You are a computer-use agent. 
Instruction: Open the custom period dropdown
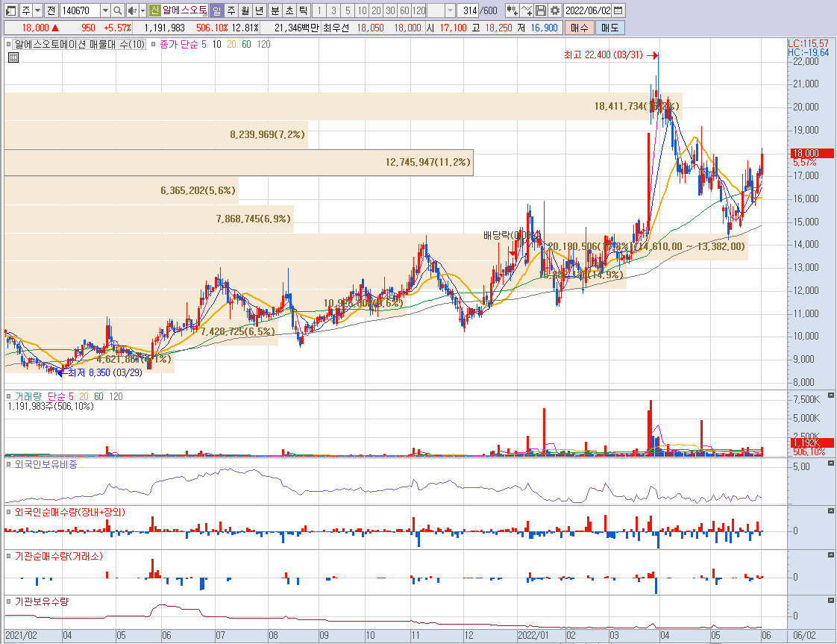450,10
